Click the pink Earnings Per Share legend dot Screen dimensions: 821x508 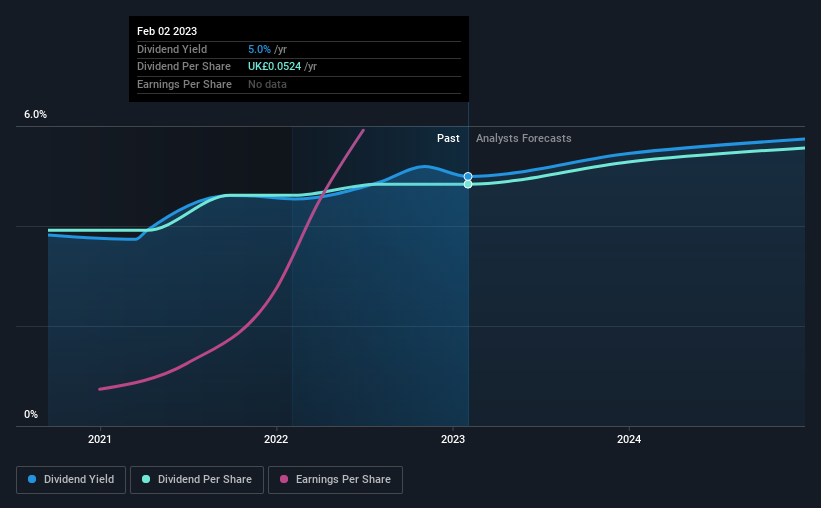(x=284, y=479)
